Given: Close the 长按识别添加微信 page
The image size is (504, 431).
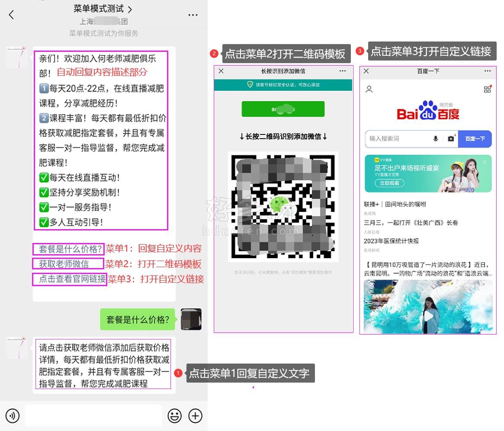Looking at the screenshot, I should (x=221, y=71).
